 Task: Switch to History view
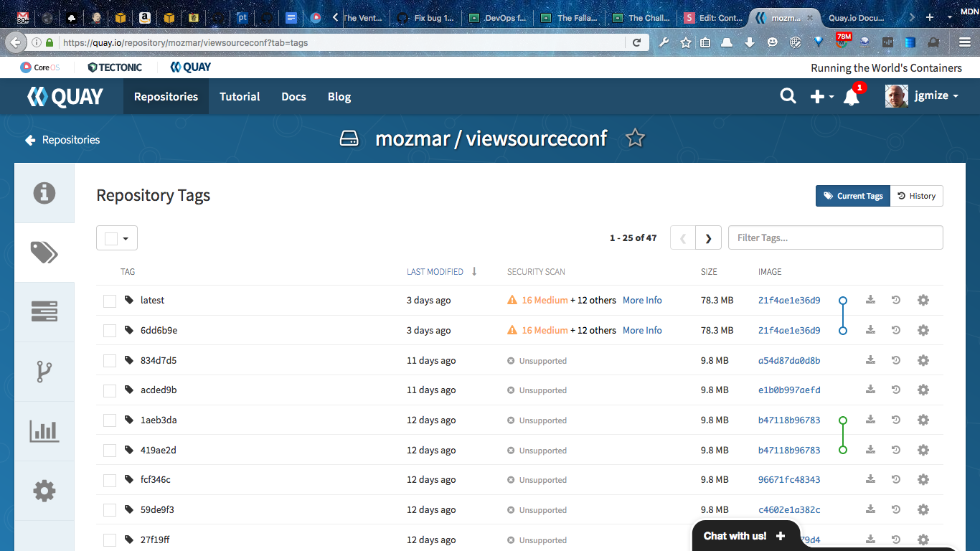coord(917,196)
